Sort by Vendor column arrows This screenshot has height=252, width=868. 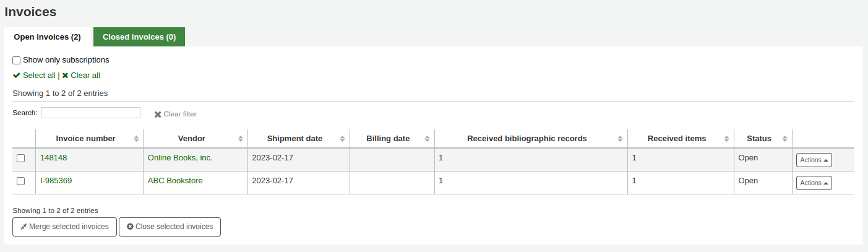click(x=241, y=139)
